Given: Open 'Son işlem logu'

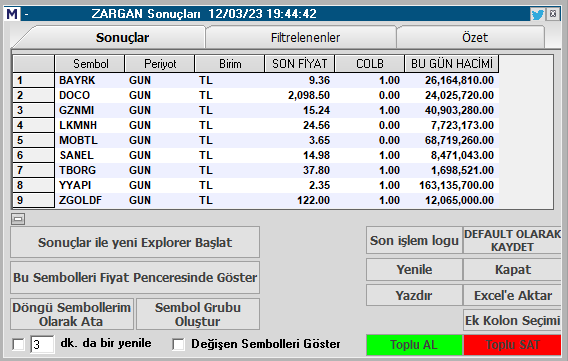Looking at the screenshot, I should pos(414,240).
